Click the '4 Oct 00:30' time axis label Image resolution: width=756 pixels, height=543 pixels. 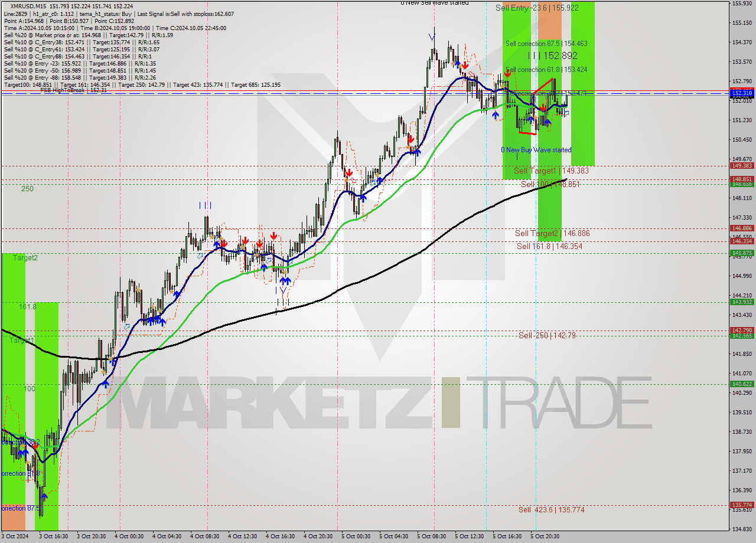coord(130,537)
